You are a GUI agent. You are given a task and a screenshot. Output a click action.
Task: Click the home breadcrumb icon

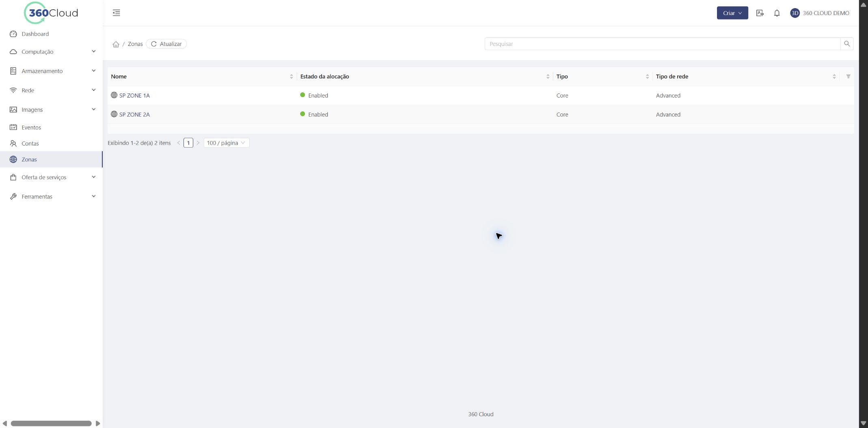coord(116,44)
